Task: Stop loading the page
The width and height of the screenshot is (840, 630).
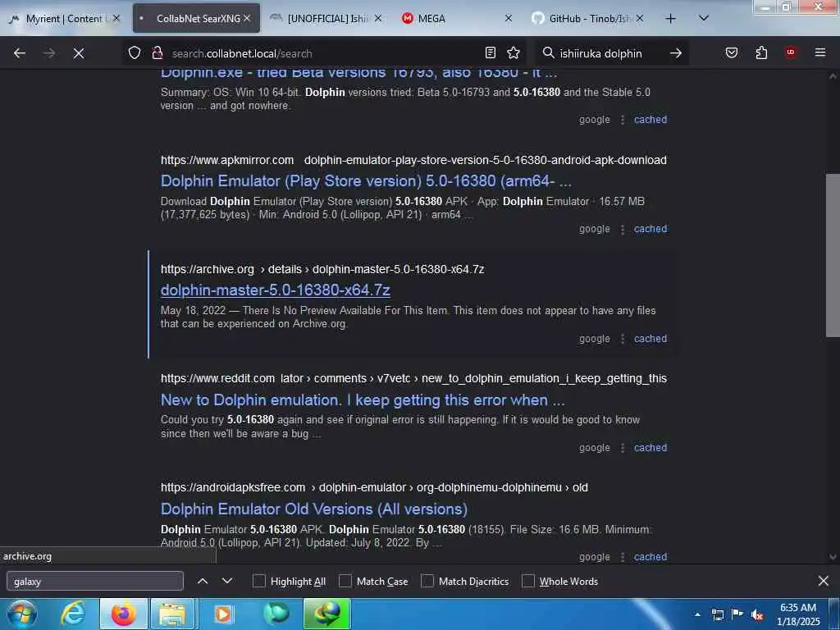Action: tap(79, 53)
